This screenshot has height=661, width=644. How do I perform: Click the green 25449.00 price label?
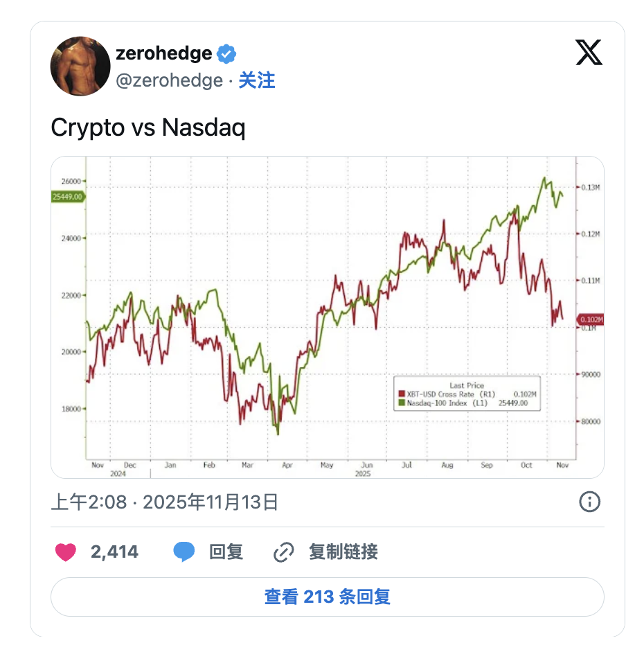(x=68, y=197)
